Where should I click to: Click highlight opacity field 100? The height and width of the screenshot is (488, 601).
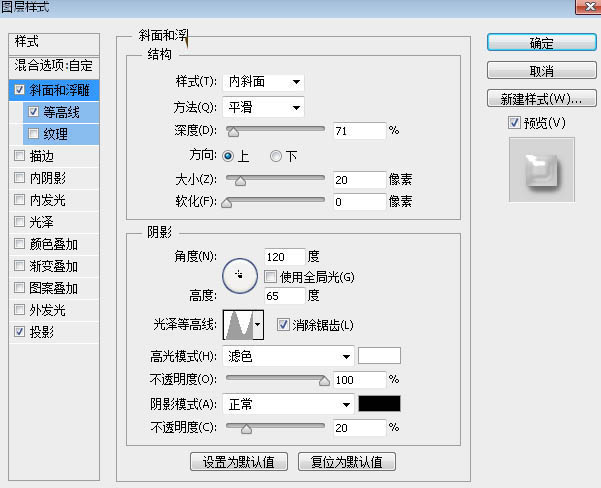coord(360,380)
